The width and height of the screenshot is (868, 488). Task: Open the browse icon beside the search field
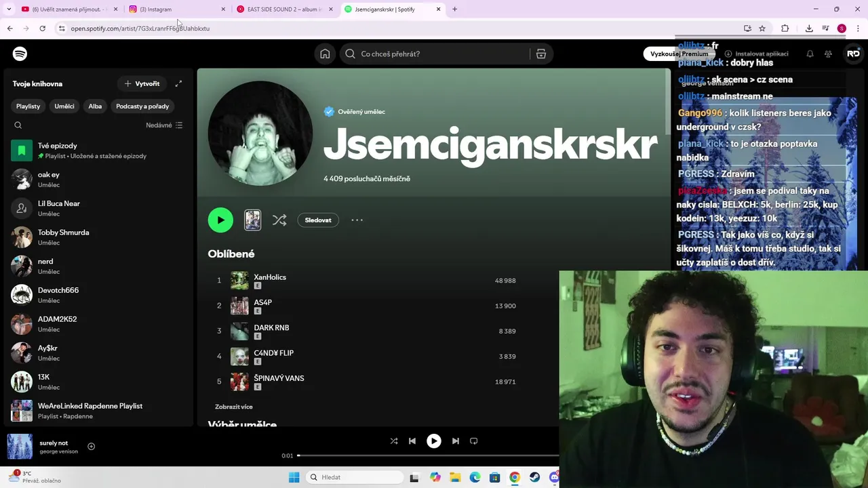coord(541,54)
